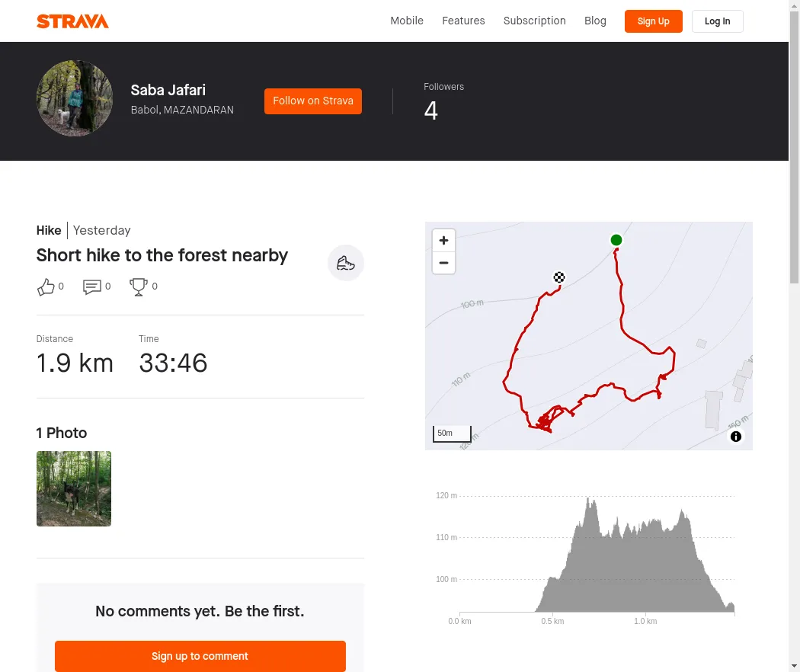Click Sign up to comment button
Screen dimensions: 800x672
200,656
